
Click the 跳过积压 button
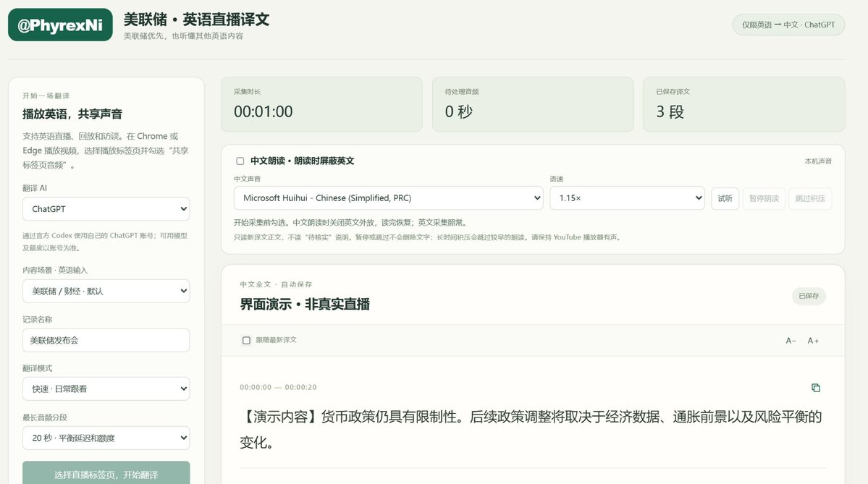[810, 198]
